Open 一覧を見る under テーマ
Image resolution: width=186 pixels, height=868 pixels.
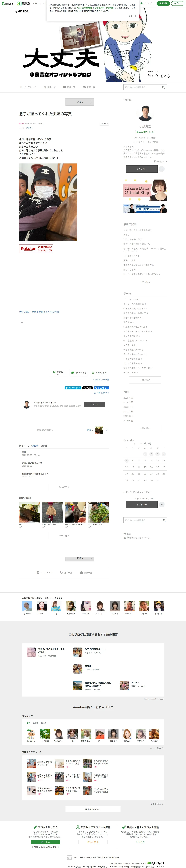pyautogui.click(x=145, y=380)
